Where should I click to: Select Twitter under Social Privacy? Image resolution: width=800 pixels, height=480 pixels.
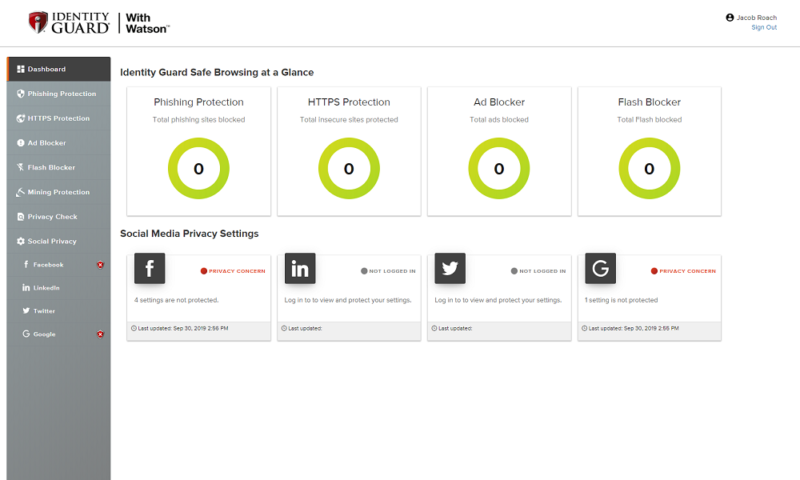point(44,311)
